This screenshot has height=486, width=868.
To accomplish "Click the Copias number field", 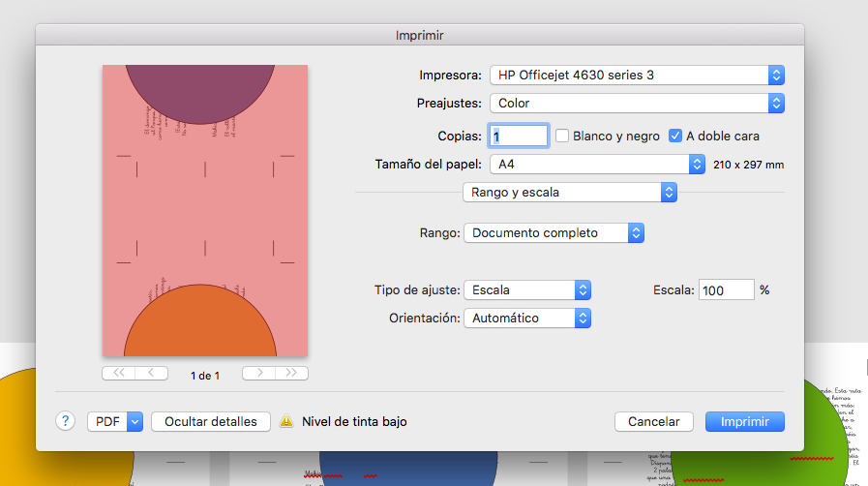I will click(518, 137).
